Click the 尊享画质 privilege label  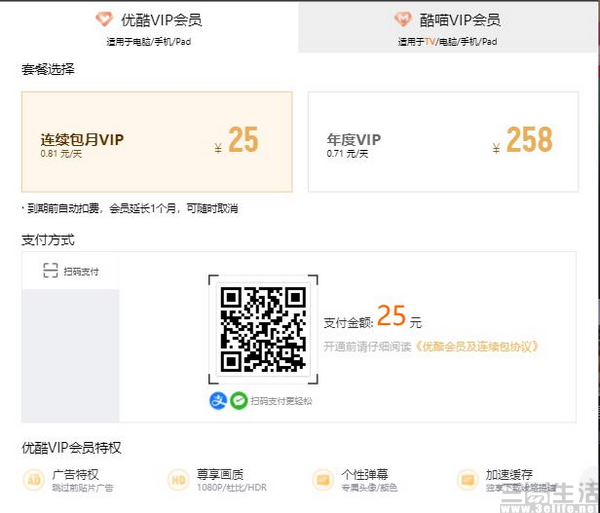coord(220,475)
